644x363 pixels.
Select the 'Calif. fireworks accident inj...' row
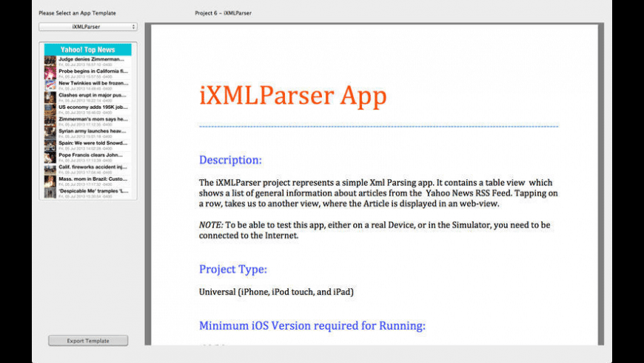88,169
